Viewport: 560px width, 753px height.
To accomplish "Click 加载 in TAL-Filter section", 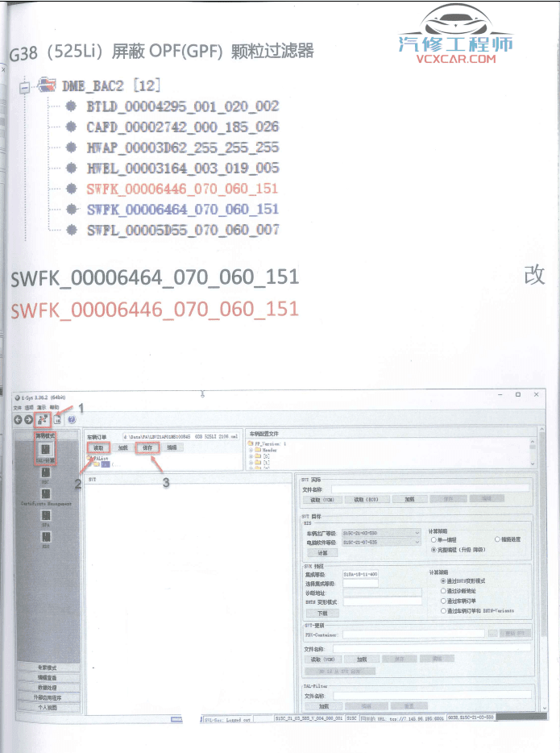I will click(x=324, y=706).
